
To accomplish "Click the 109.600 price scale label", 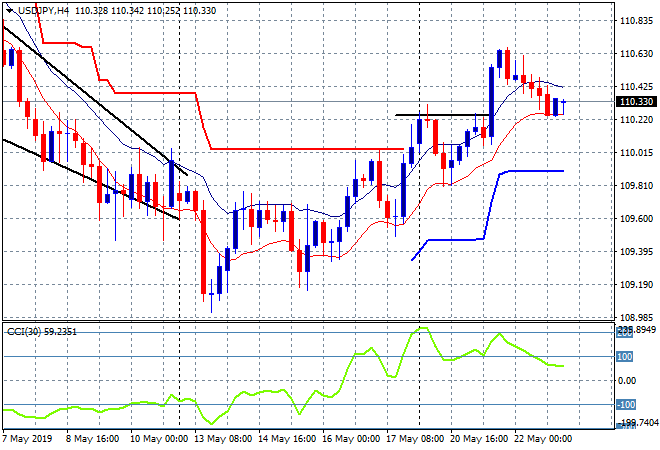I will point(636,218).
